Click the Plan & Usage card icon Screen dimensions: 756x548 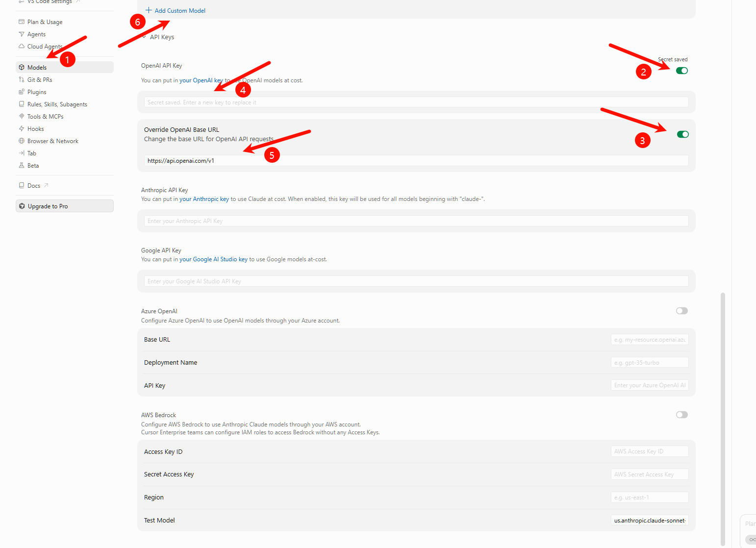(x=22, y=22)
